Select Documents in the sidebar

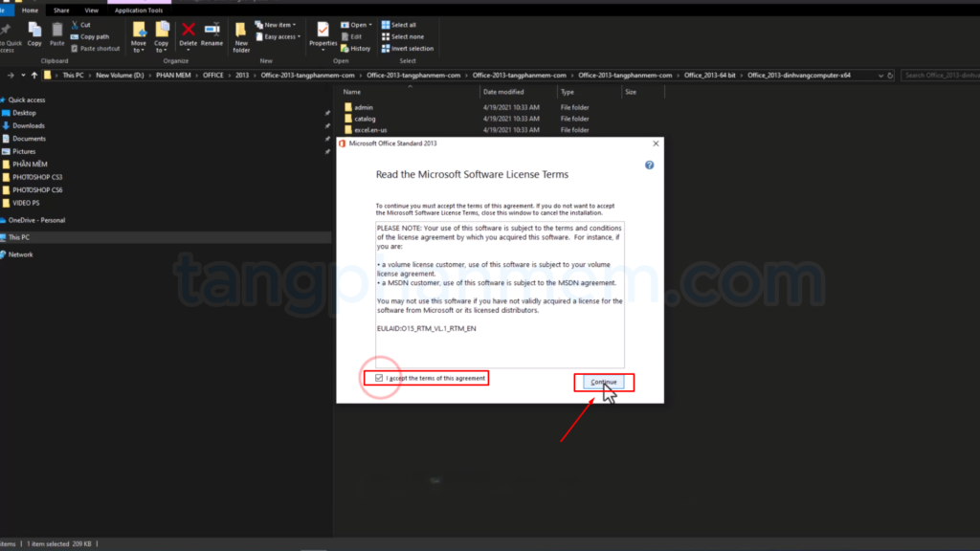[x=29, y=139]
